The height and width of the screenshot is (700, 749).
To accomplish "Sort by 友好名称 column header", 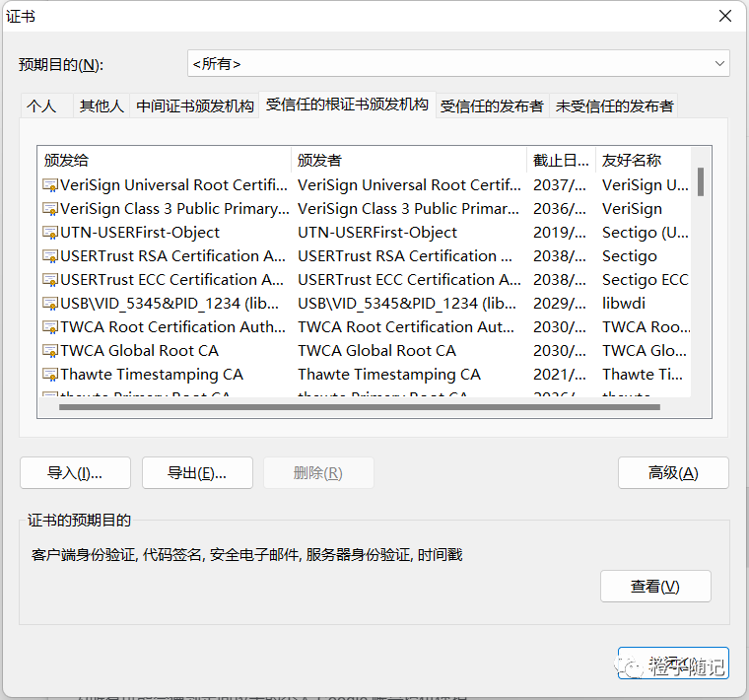I will point(643,160).
